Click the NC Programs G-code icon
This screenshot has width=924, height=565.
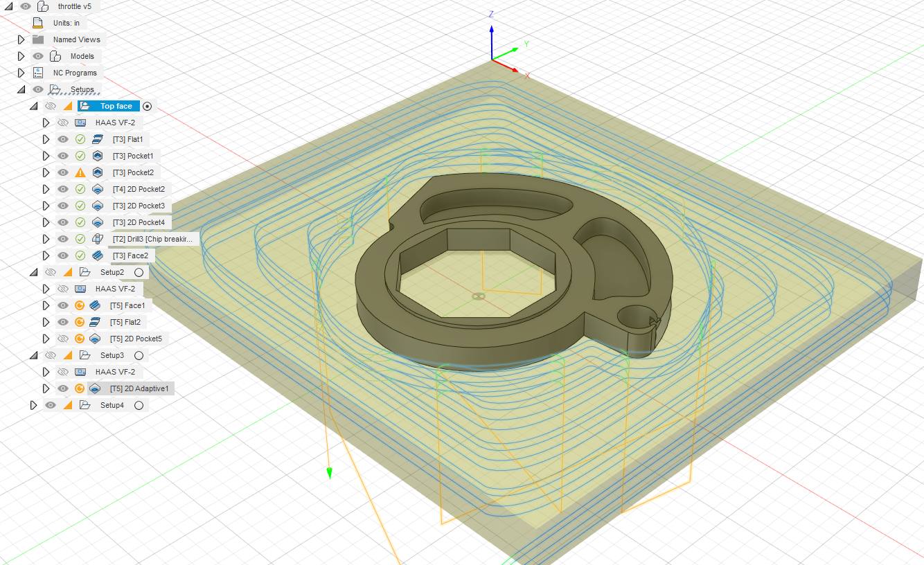pos(38,73)
